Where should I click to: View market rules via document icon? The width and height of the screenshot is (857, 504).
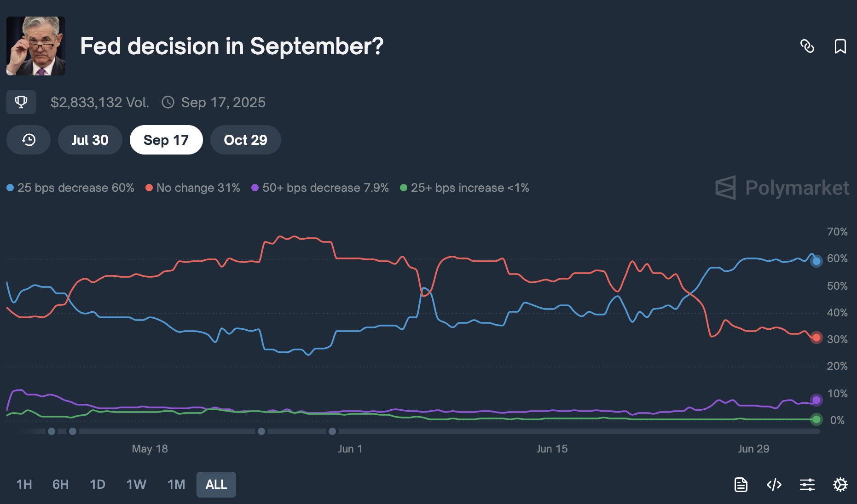click(x=741, y=484)
